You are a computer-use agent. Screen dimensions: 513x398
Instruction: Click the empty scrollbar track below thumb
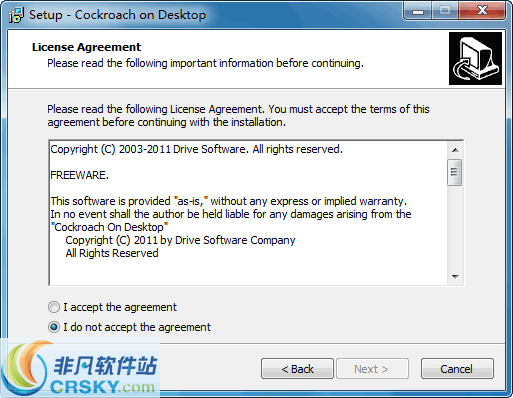click(x=455, y=227)
